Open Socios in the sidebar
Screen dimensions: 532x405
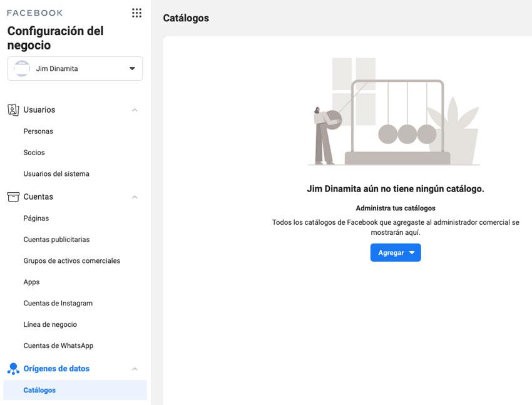click(x=34, y=153)
